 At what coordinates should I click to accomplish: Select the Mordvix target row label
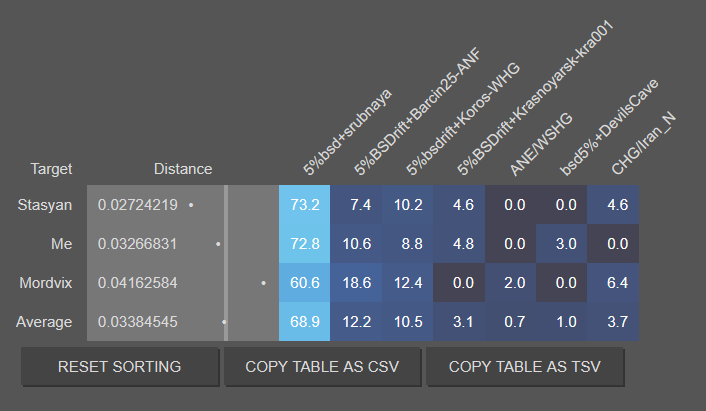point(45,283)
